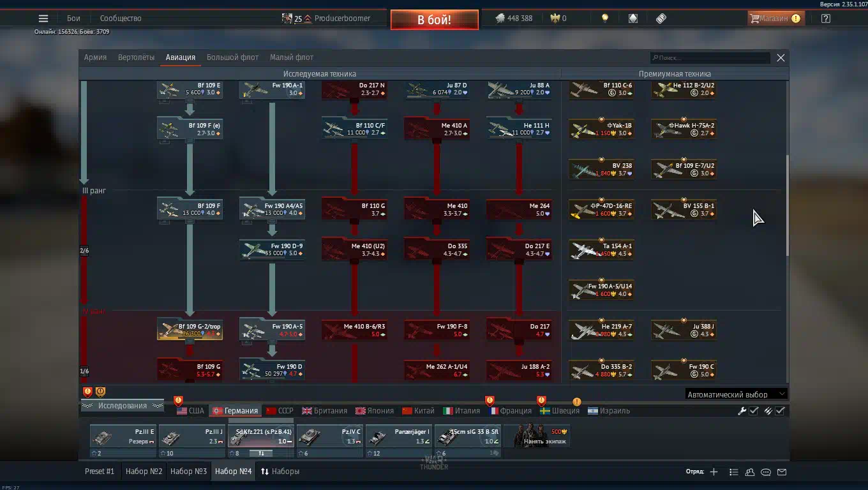Screen dimensions: 868x490
Task: Select the Израиль nation tab
Action: (x=609, y=411)
